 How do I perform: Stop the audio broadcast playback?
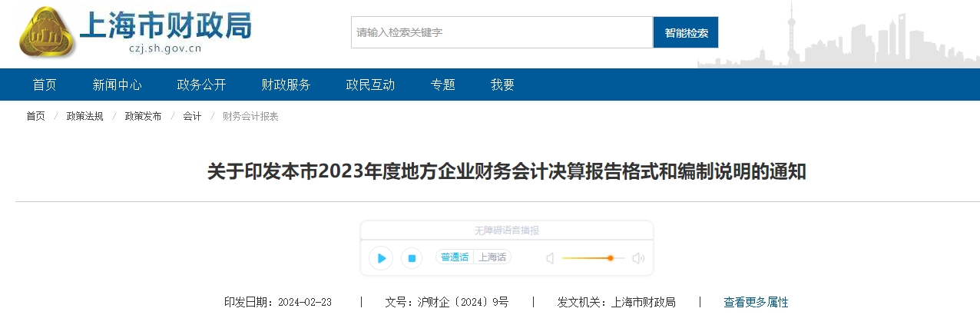[x=412, y=258]
